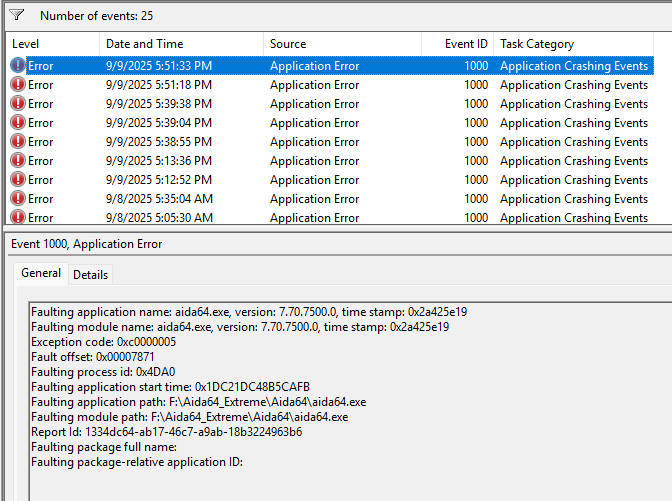Select the 9/9/2025 5:13:36 PM date cell
This screenshot has height=501, width=672.
[x=159, y=161]
